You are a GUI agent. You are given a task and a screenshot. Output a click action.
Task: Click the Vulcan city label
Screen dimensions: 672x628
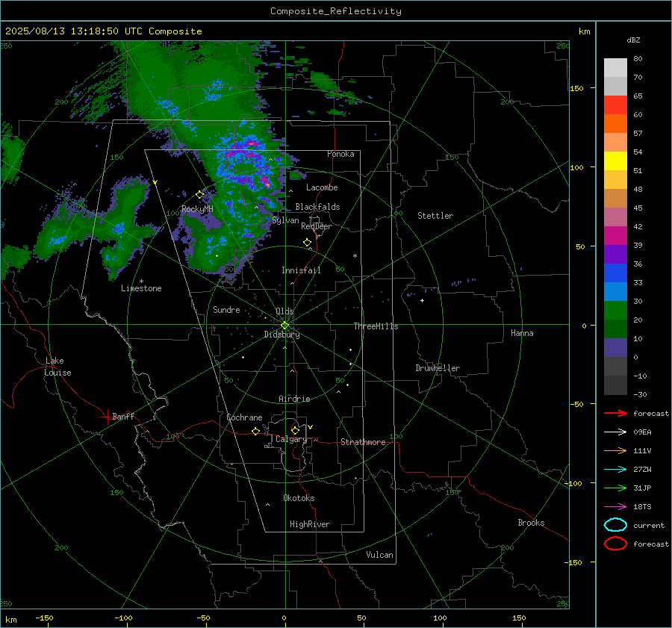(x=379, y=555)
